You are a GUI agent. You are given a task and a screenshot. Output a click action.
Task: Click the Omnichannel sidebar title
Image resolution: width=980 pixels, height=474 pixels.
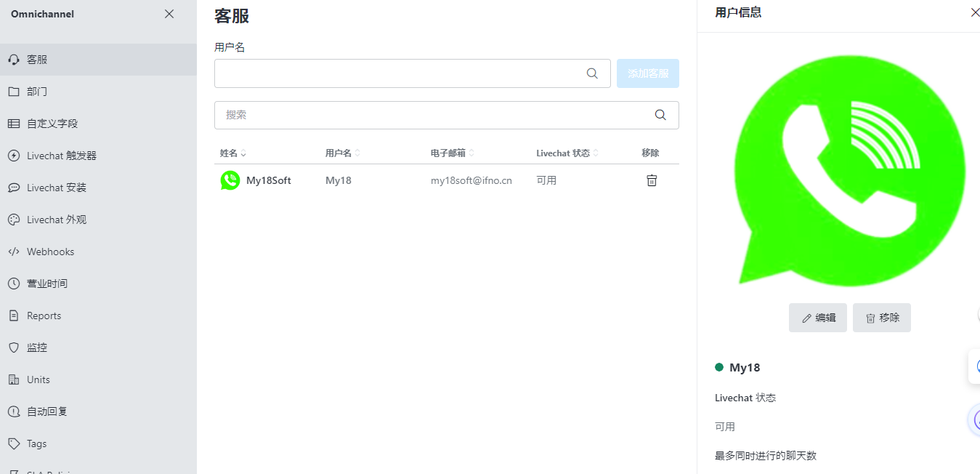[x=42, y=14]
